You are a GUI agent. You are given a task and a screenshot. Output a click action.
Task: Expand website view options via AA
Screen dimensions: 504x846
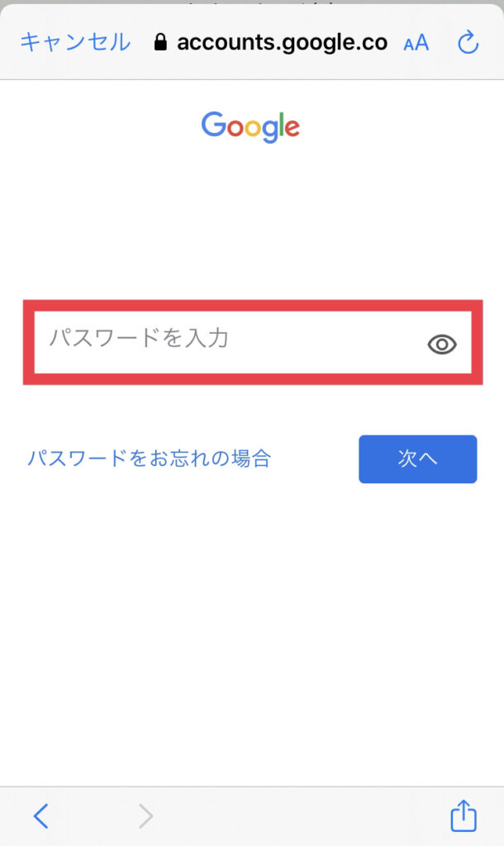(x=416, y=43)
